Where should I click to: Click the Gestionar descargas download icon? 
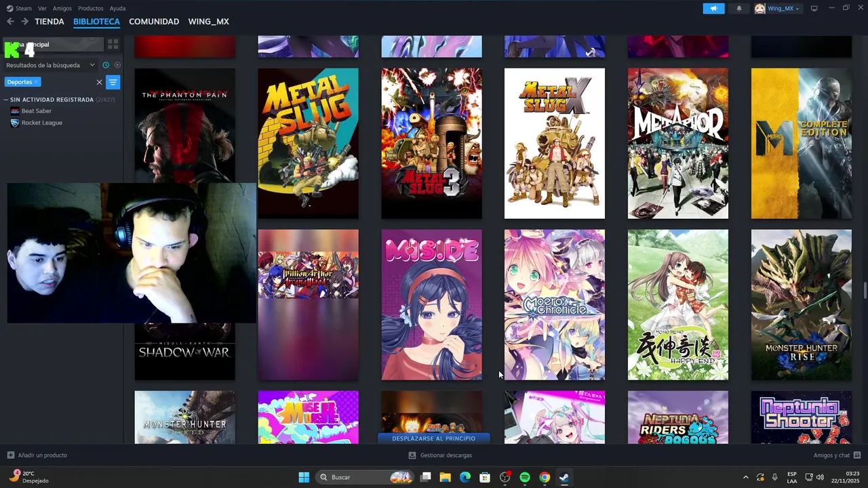(x=412, y=455)
